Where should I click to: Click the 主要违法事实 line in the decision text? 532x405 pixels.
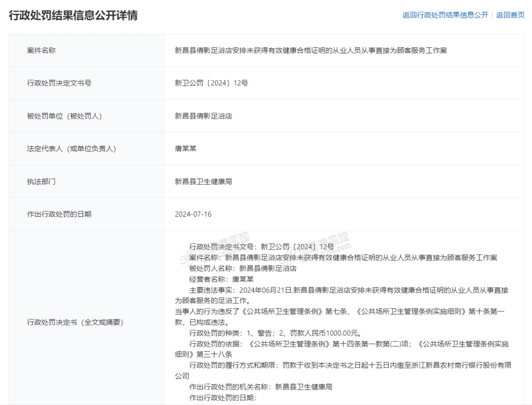pyautogui.click(x=349, y=290)
